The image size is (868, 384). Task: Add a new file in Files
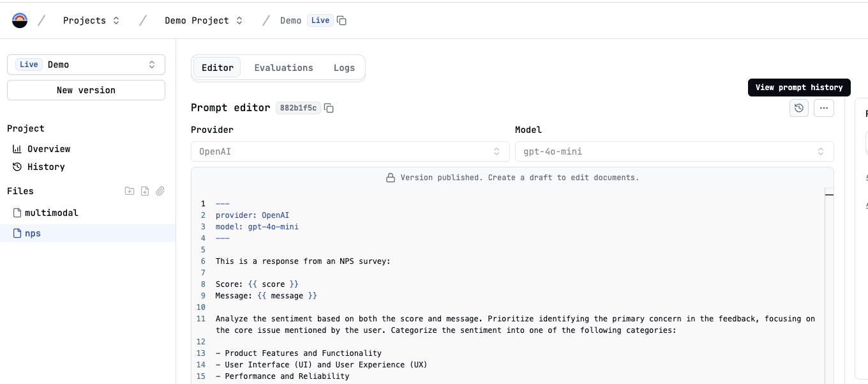[145, 191]
